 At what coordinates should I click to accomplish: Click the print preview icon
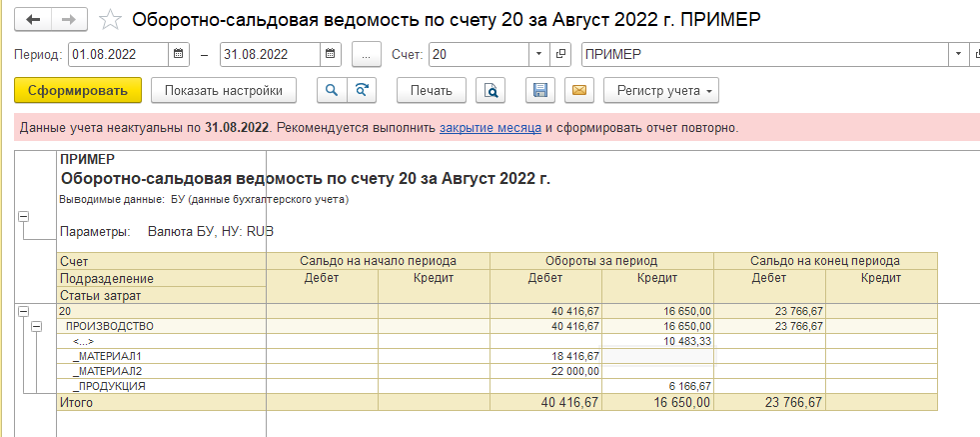(490, 91)
